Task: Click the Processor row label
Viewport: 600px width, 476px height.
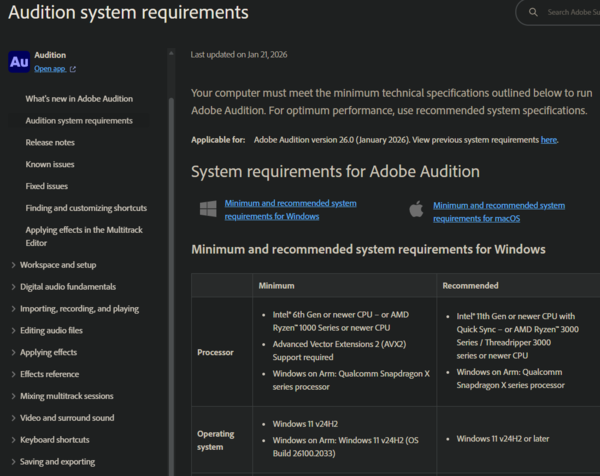Action: pos(215,352)
